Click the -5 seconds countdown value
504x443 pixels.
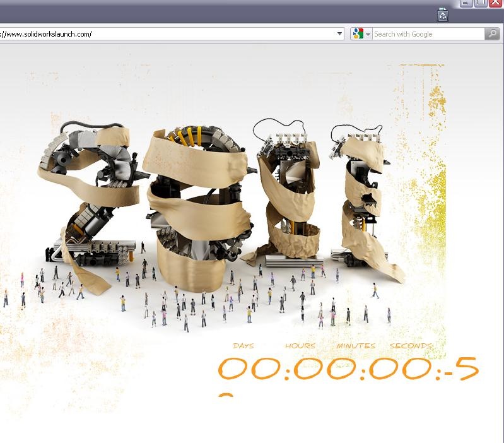tap(462, 369)
